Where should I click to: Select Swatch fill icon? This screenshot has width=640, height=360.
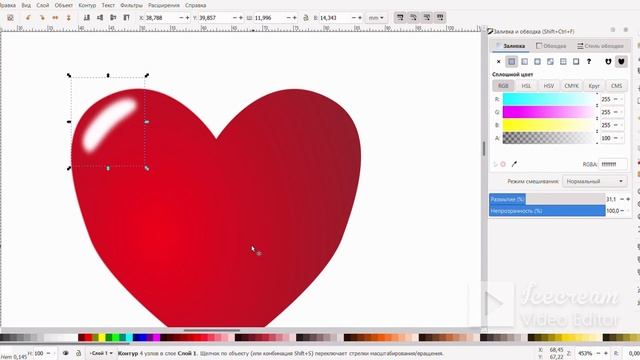576,62
